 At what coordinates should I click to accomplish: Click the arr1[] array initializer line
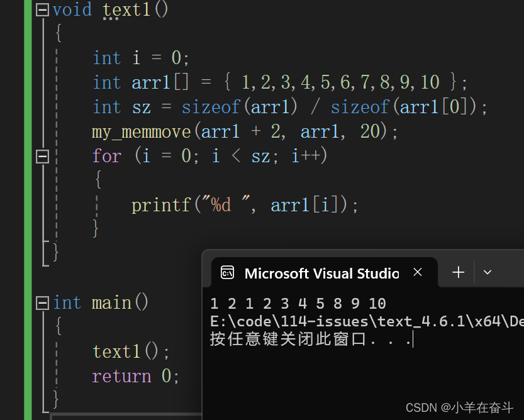pos(280,82)
